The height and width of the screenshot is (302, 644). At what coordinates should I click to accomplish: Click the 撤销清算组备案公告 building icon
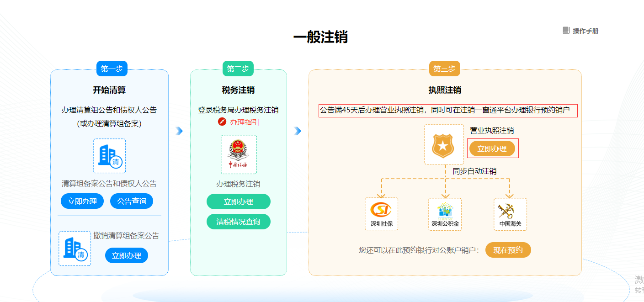click(x=75, y=249)
